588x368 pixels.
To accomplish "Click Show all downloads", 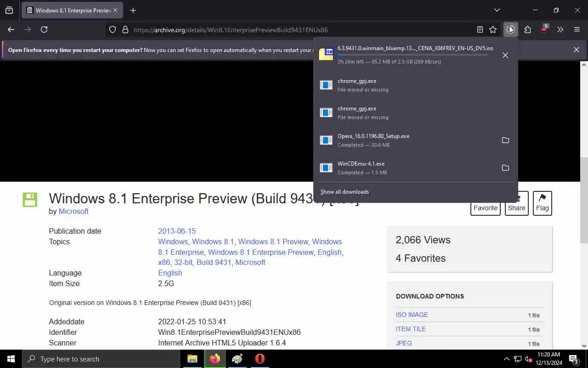I will (345, 192).
